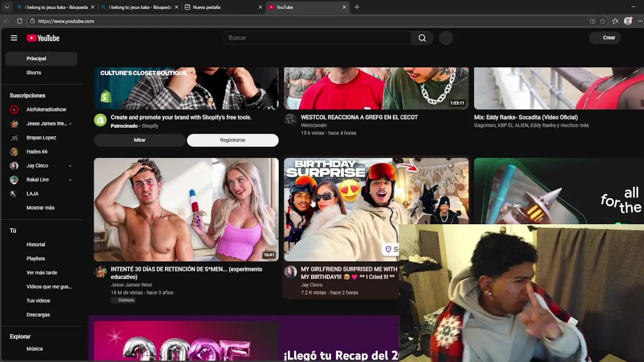Open Westconsin channel name link
Viewport: 644px width, 362px height.
click(x=313, y=126)
